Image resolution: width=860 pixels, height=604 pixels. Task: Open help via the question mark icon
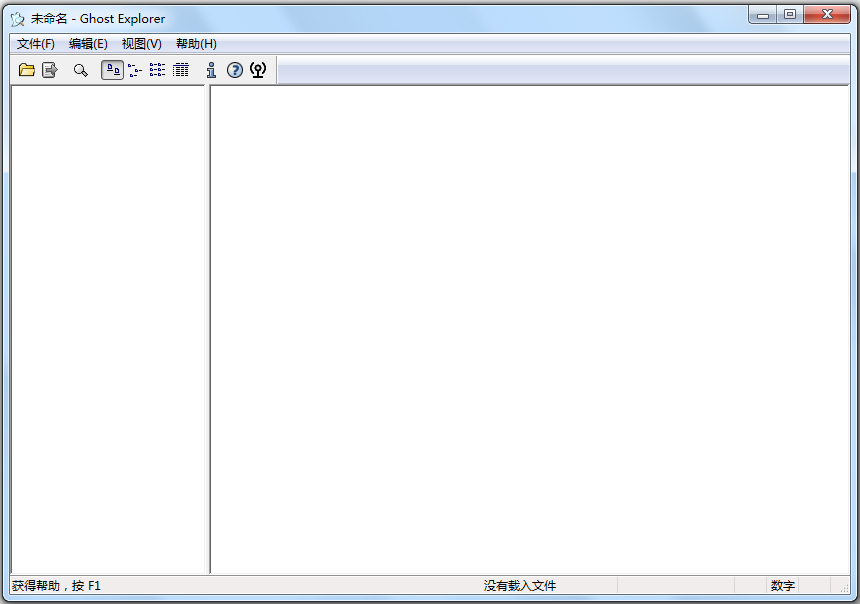[237, 70]
